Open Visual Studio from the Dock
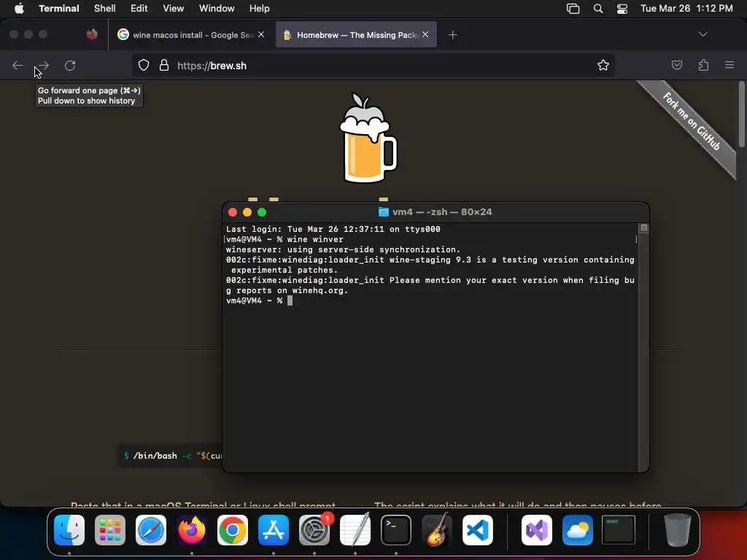 tap(537, 530)
